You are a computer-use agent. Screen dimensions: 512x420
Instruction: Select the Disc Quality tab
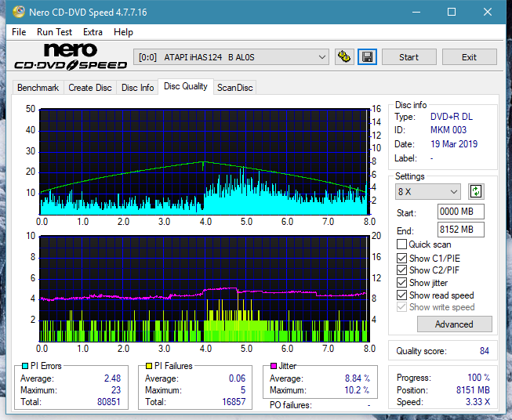tap(186, 86)
